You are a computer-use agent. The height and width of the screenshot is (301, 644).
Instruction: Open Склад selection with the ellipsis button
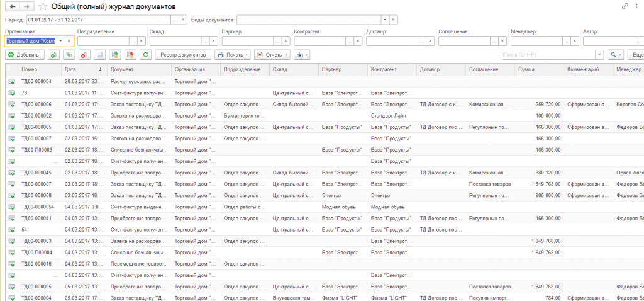tap(205, 41)
